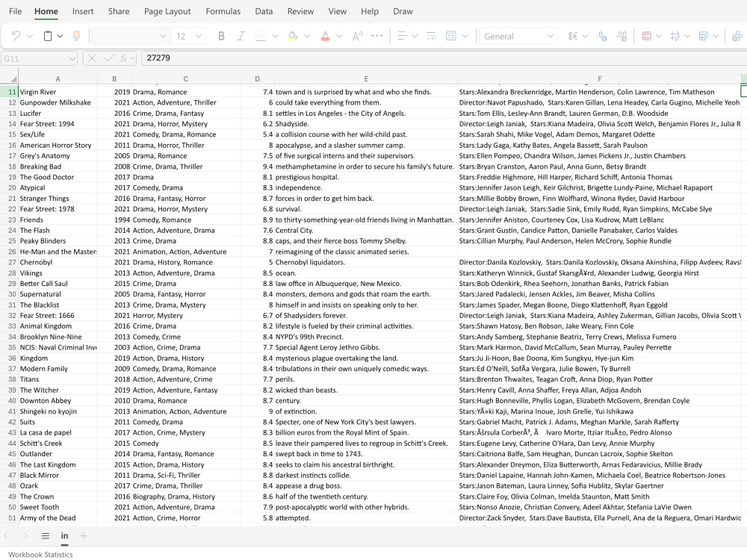Viewport: 747px width, 560px height.
Task: Select row 26 header
Action: coord(10,252)
